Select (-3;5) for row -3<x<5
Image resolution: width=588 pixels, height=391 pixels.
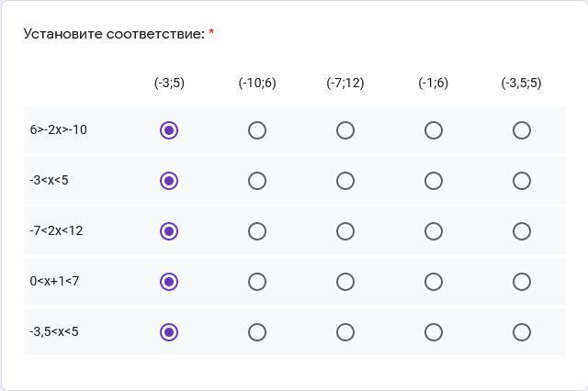(x=169, y=181)
